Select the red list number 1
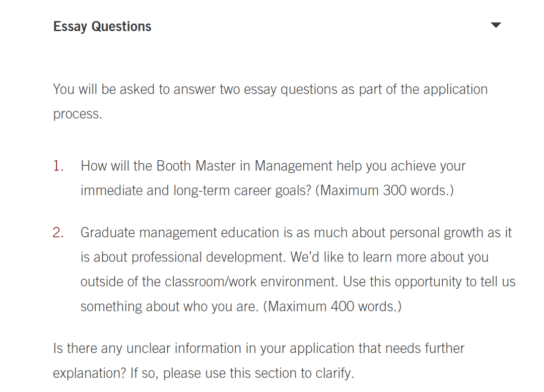Screen dimensions: 544x392 coord(58,166)
